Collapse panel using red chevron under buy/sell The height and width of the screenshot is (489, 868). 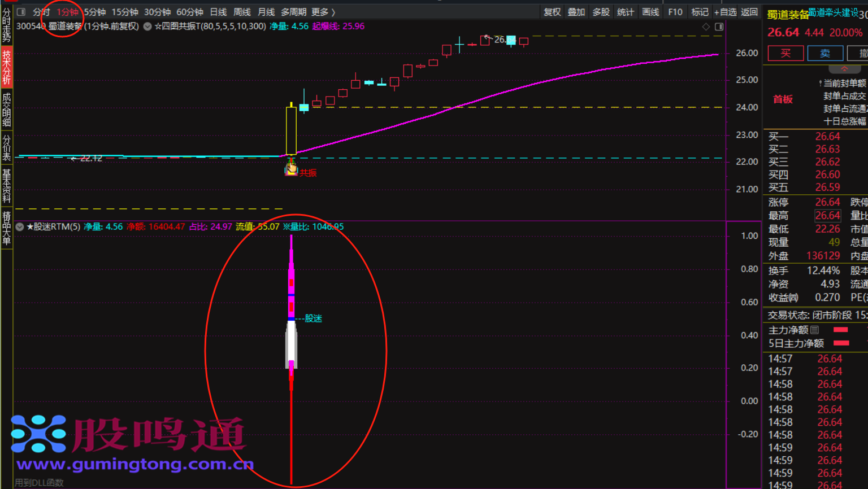(x=844, y=69)
